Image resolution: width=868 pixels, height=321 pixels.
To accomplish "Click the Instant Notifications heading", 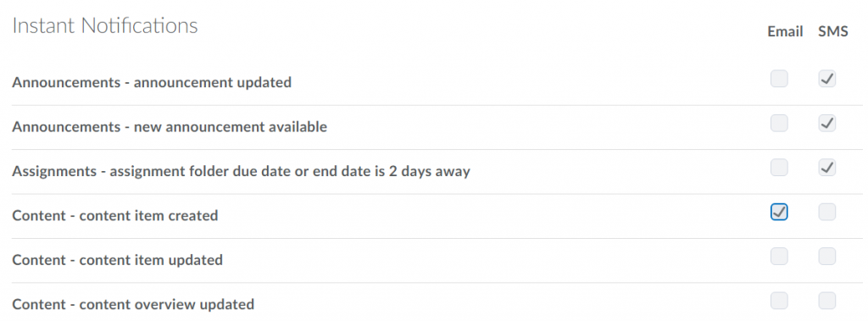I will pyautogui.click(x=105, y=25).
